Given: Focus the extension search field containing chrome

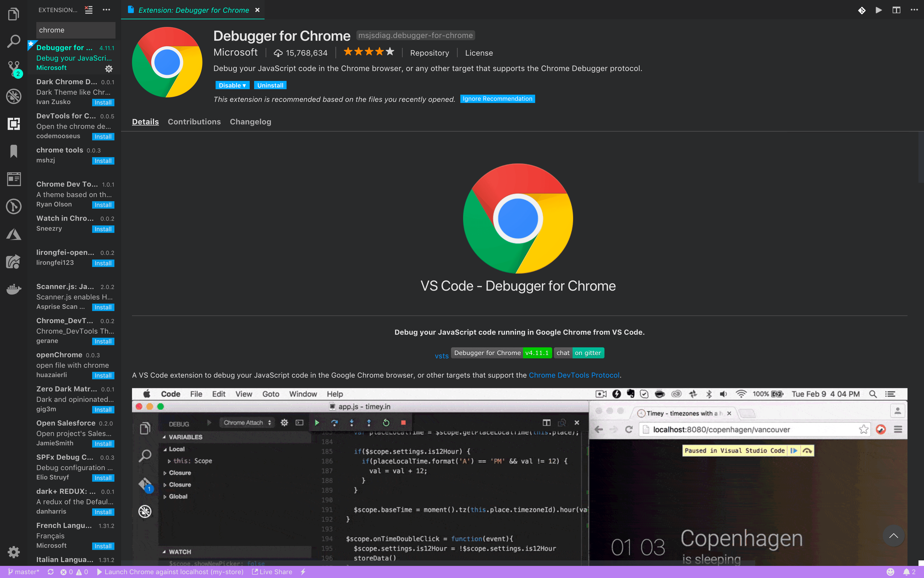Looking at the screenshot, I should pyautogui.click(x=76, y=30).
